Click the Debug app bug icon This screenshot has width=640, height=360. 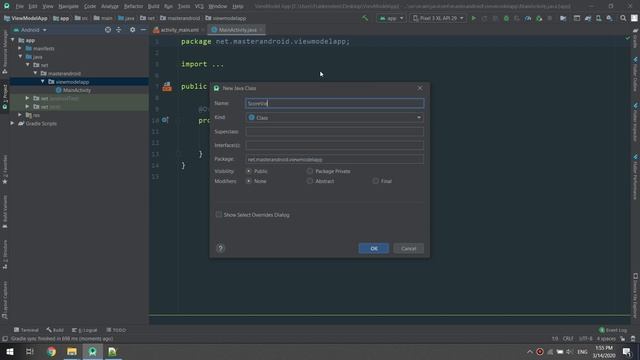(506, 18)
